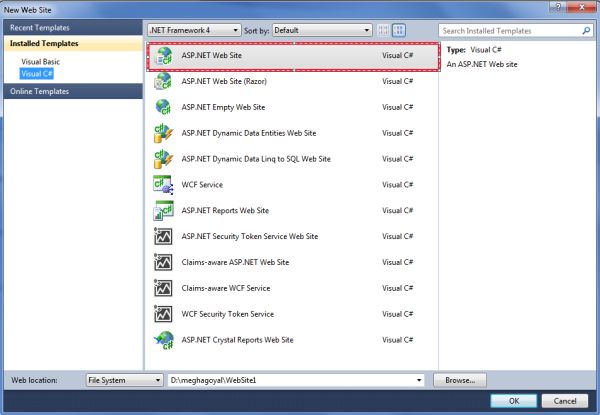
Task: Select Visual C# in the templates tree
Action: tap(37, 73)
